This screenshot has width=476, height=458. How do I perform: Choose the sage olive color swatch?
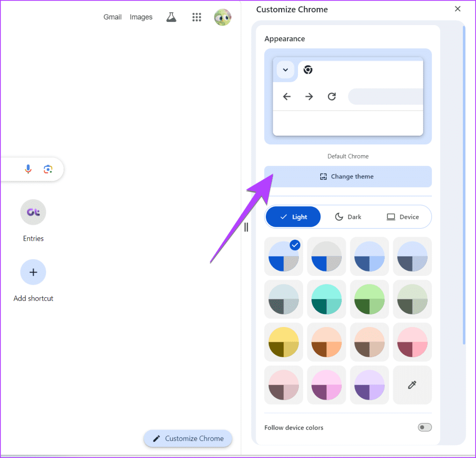click(412, 299)
